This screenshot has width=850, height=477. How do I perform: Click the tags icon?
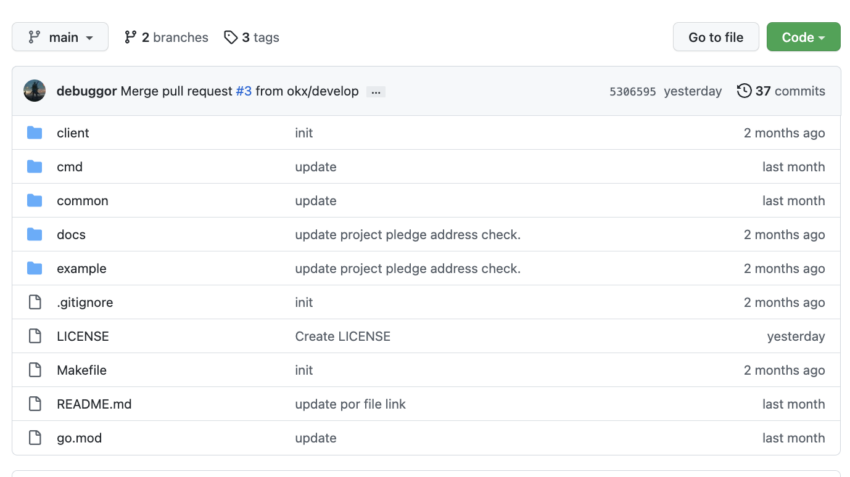click(231, 38)
